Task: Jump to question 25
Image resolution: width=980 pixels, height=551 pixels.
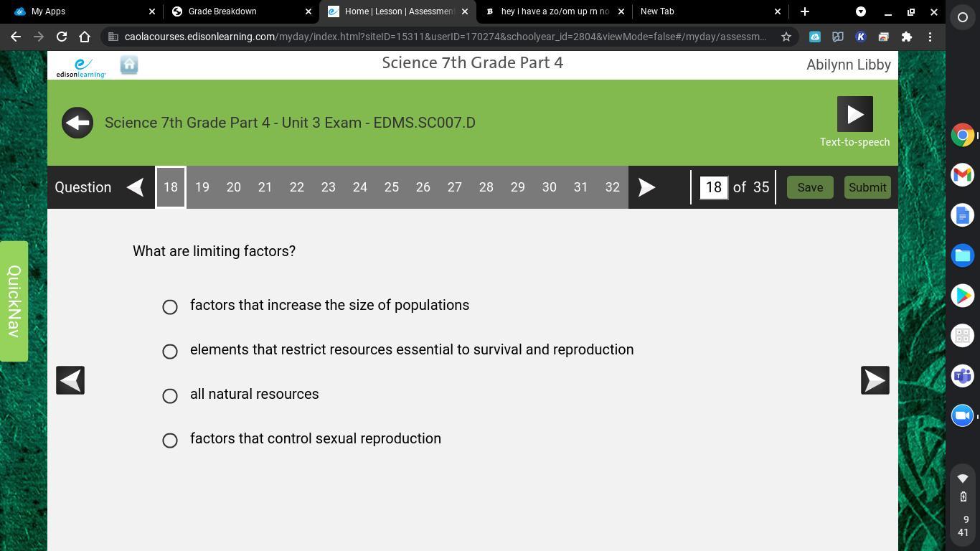Action: (x=392, y=187)
